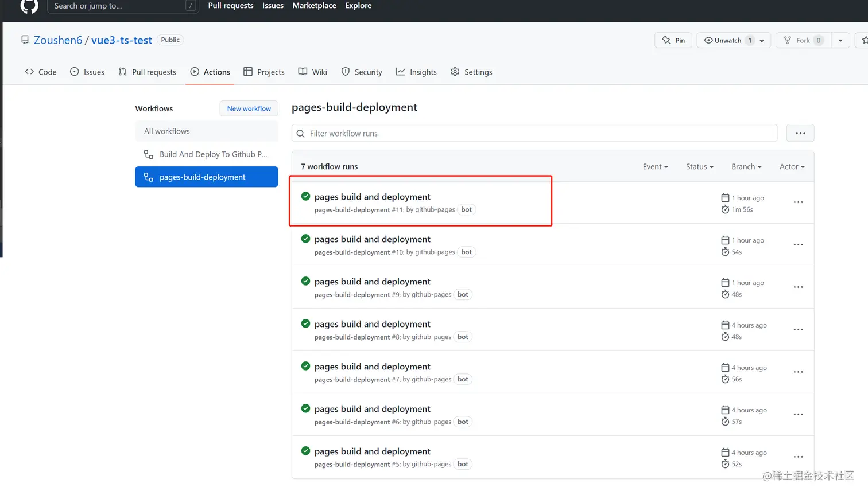Image resolution: width=868 pixels, height=495 pixels.
Task: Switch to the Settings tab
Action: (471, 72)
